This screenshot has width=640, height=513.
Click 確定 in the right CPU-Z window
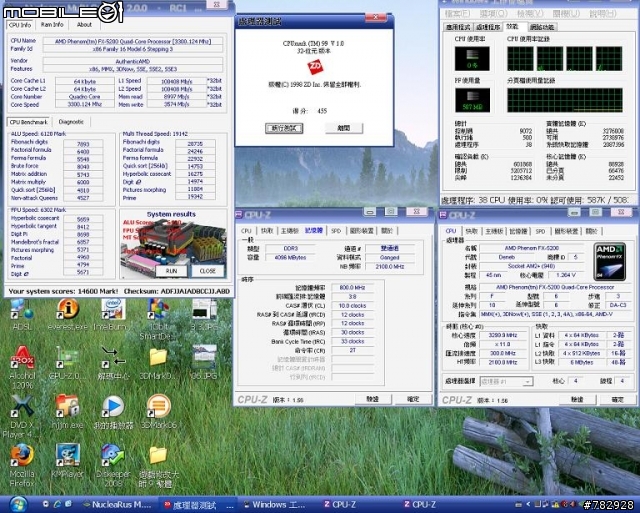tap(617, 399)
